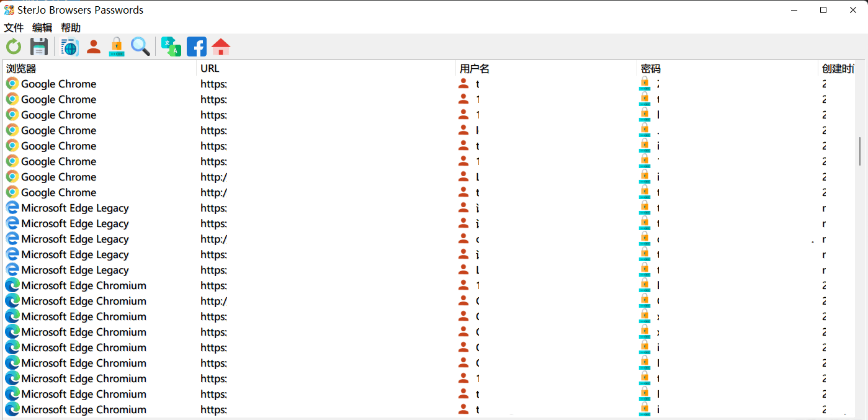Image resolution: width=868 pixels, height=420 pixels.
Task: Open the 文件 menu
Action: (x=14, y=28)
